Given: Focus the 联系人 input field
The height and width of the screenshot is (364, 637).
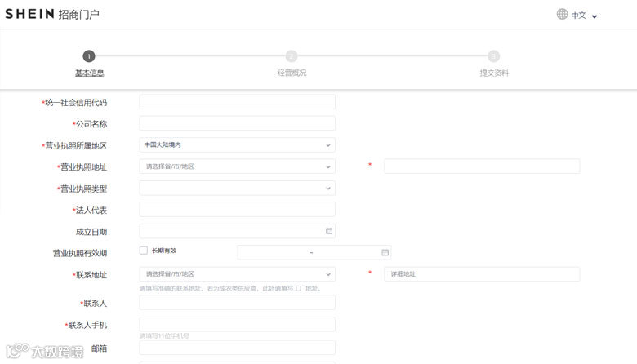Looking at the screenshot, I should tap(238, 303).
